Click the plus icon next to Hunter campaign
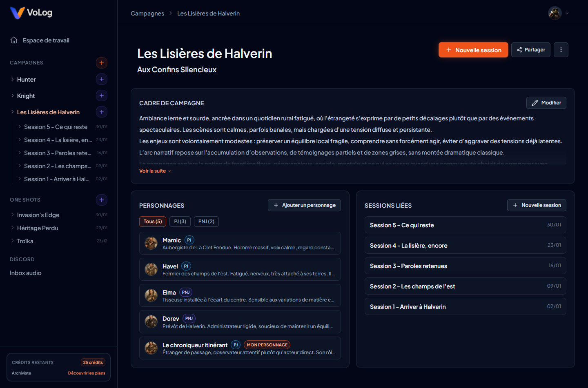The image size is (588, 388). (x=101, y=79)
